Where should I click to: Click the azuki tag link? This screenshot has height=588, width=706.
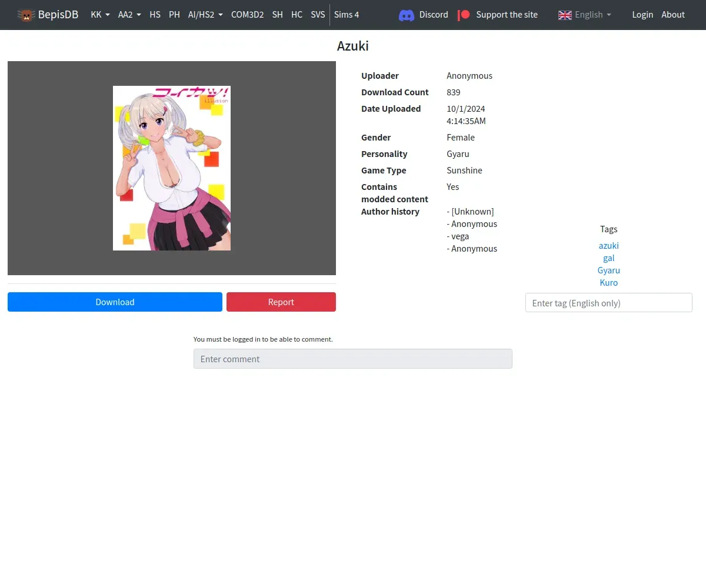(x=609, y=246)
